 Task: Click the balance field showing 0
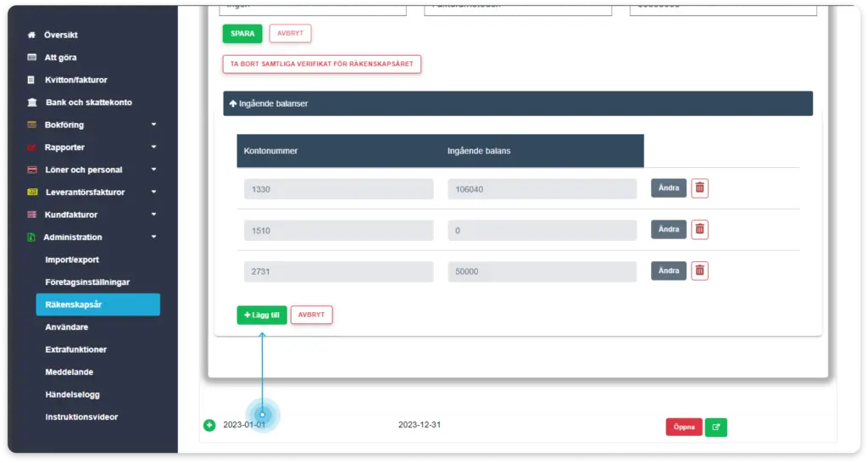[542, 231]
